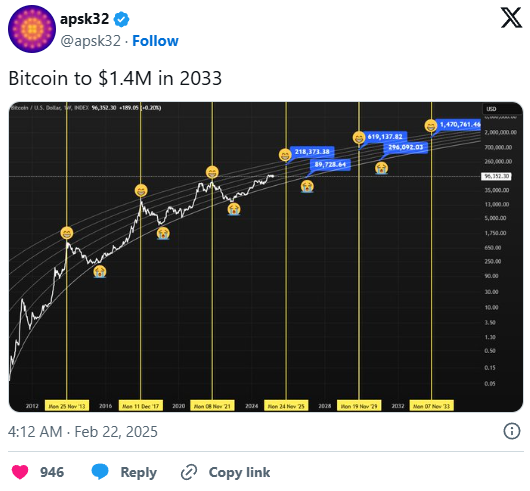
Task: Click the reply speech bubble icon
Action: coord(100,471)
